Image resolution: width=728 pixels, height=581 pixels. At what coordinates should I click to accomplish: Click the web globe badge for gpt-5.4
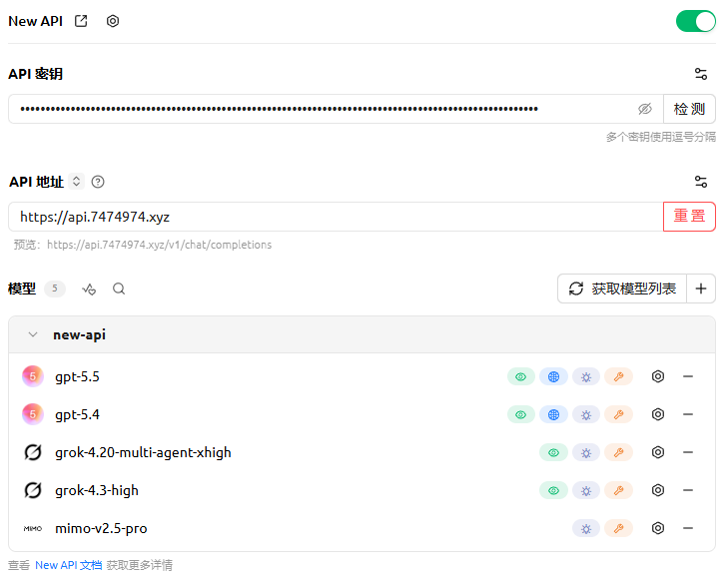(x=553, y=415)
